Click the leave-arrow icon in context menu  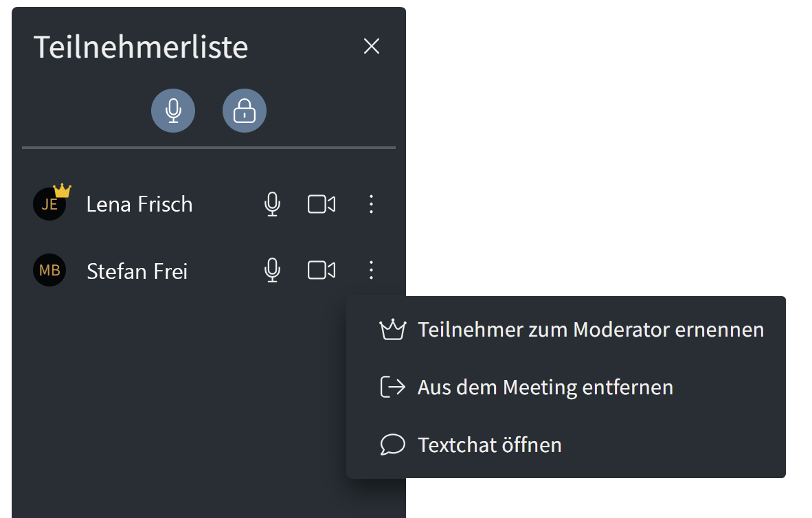(x=393, y=387)
